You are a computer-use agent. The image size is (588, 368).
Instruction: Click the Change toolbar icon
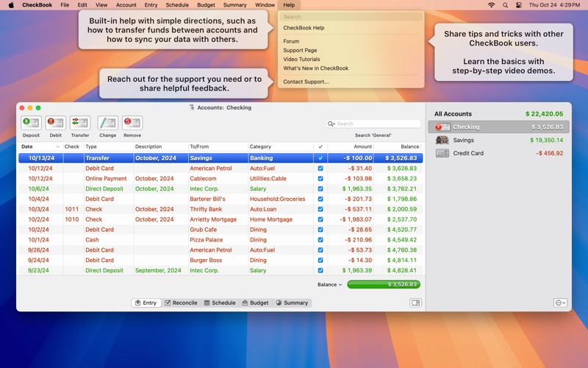(107, 123)
